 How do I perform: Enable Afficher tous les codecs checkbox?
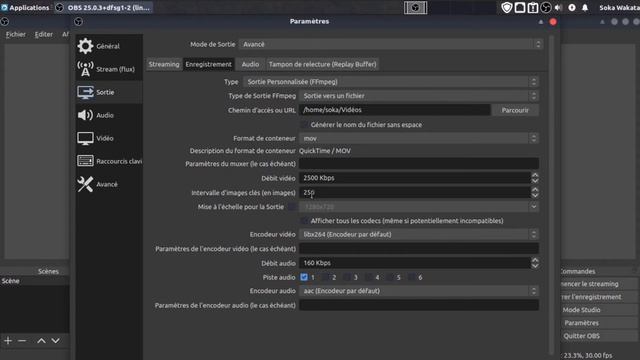click(304, 221)
